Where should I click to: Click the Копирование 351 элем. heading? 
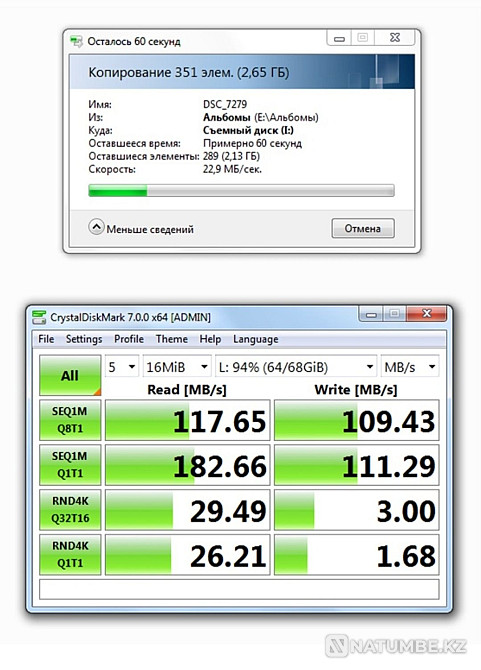188,72
